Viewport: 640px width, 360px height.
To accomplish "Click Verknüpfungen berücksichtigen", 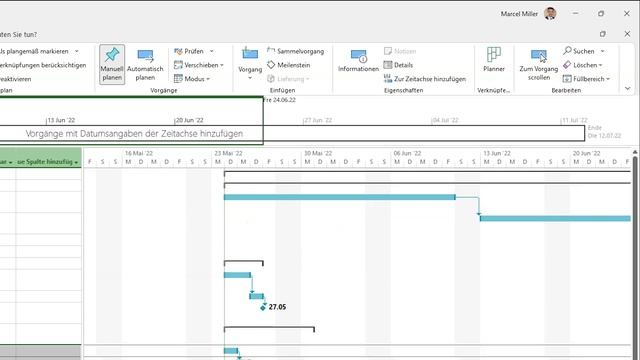I will click(x=43, y=65).
